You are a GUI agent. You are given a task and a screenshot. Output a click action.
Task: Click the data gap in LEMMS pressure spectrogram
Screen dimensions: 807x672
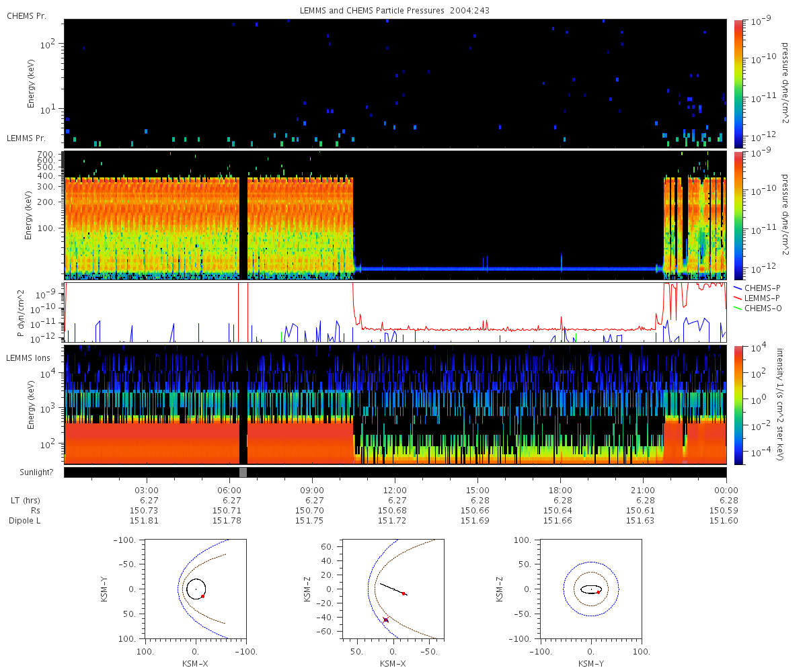(x=243, y=215)
